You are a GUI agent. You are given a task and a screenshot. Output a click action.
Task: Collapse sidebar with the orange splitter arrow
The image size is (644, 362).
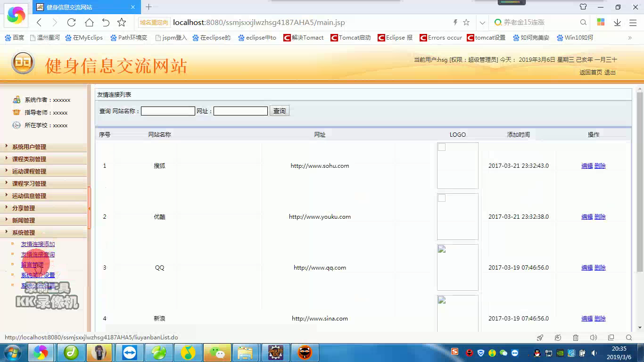click(89, 208)
